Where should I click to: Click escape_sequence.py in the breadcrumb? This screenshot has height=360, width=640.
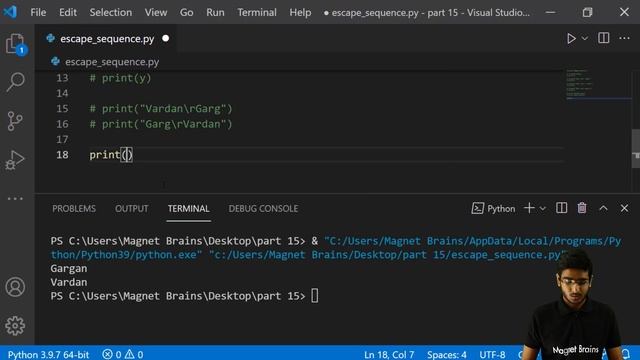point(112,62)
